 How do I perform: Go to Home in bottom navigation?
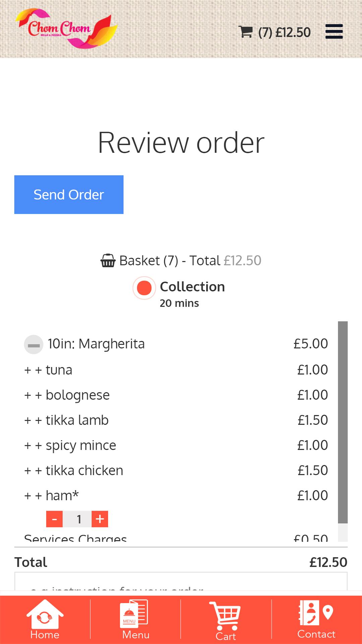click(45, 619)
